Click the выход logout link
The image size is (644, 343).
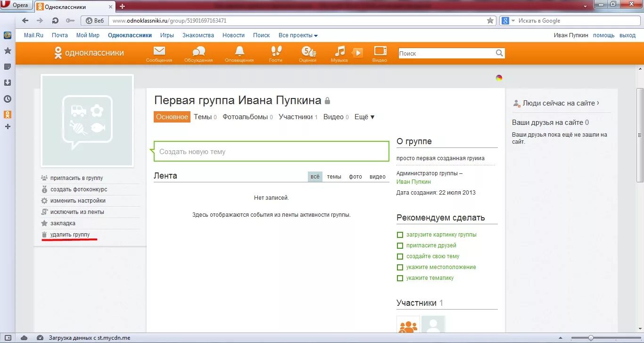627,35
